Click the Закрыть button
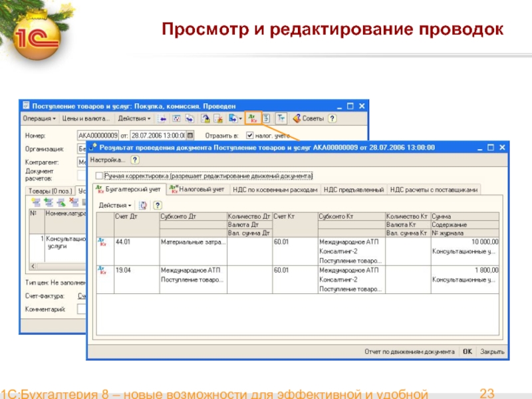532x399 pixels. [x=492, y=352]
